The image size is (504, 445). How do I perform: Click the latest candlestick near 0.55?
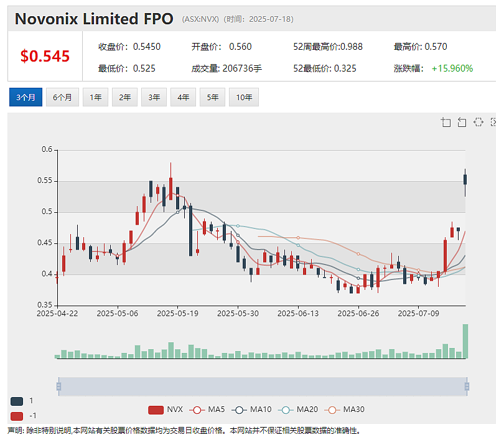coord(465,179)
